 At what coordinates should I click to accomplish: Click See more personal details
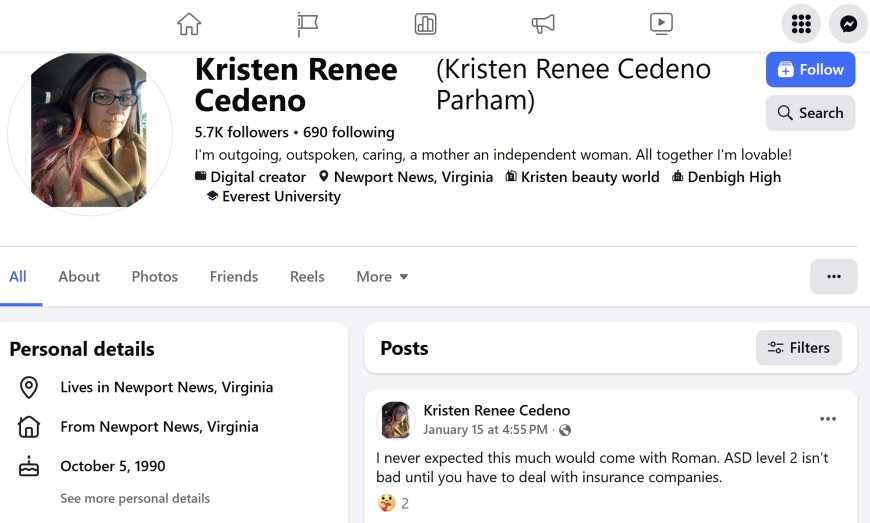coord(135,498)
